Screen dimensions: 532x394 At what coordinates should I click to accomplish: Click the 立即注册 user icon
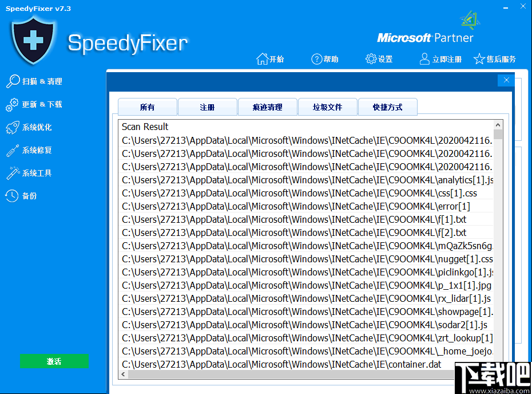[424, 58]
